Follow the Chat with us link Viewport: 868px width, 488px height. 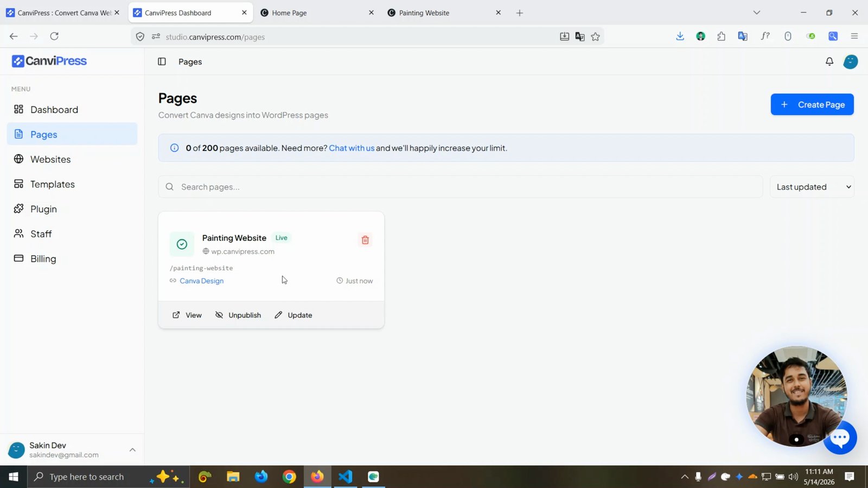click(352, 148)
